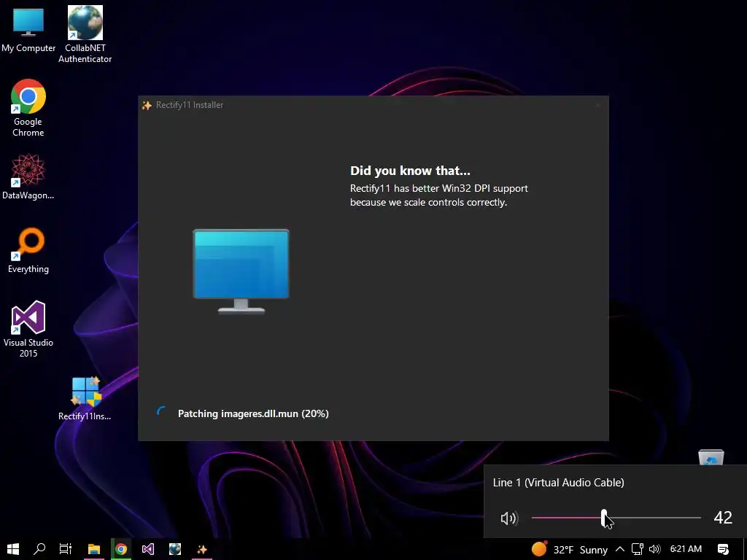
Task: Click the Win32 DPI support tip text
Action: click(x=438, y=195)
